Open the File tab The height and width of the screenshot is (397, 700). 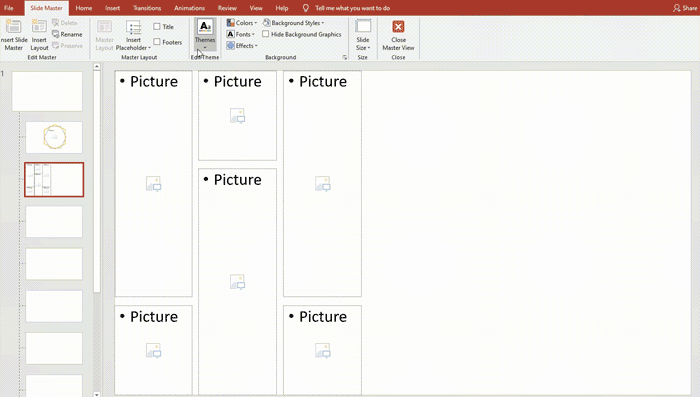click(8, 8)
